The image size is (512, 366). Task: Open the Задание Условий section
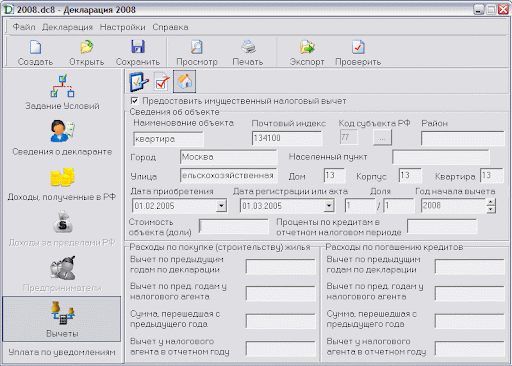click(x=62, y=92)
